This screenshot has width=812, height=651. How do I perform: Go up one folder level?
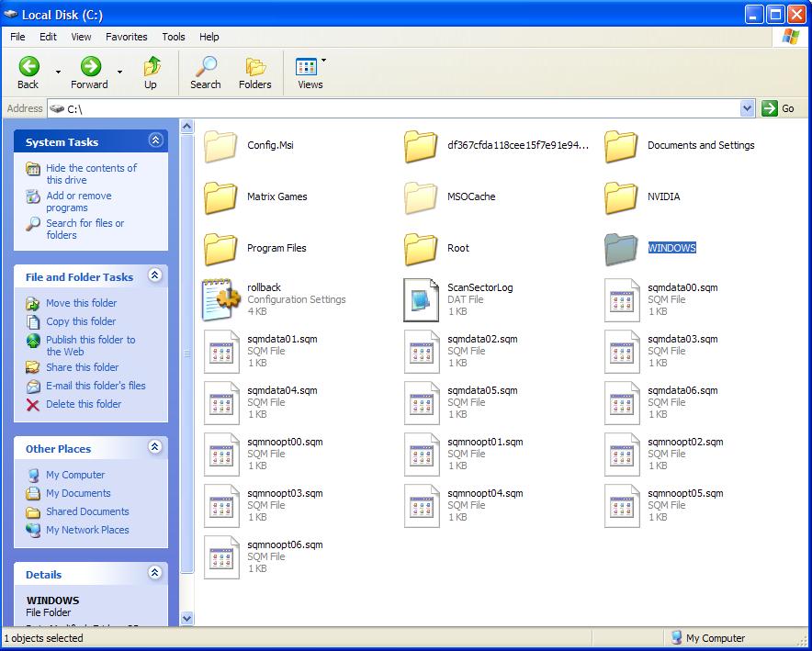pos(152,66)
